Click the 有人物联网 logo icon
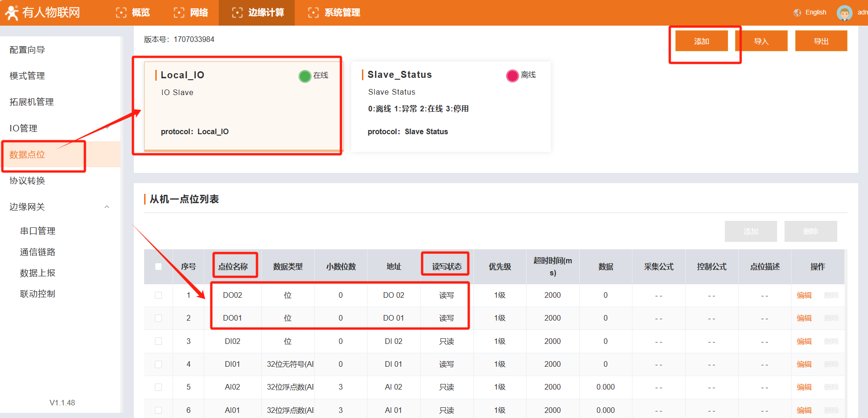 pos(12,13)
